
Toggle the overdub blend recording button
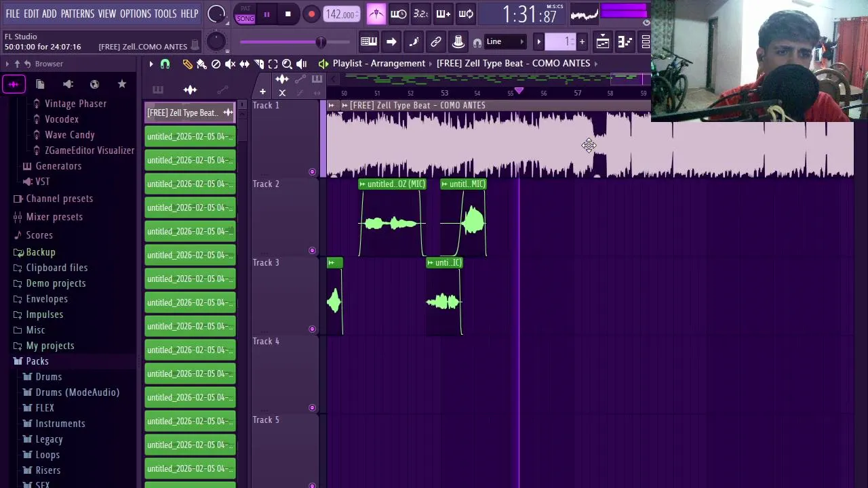tap(443, 14)
